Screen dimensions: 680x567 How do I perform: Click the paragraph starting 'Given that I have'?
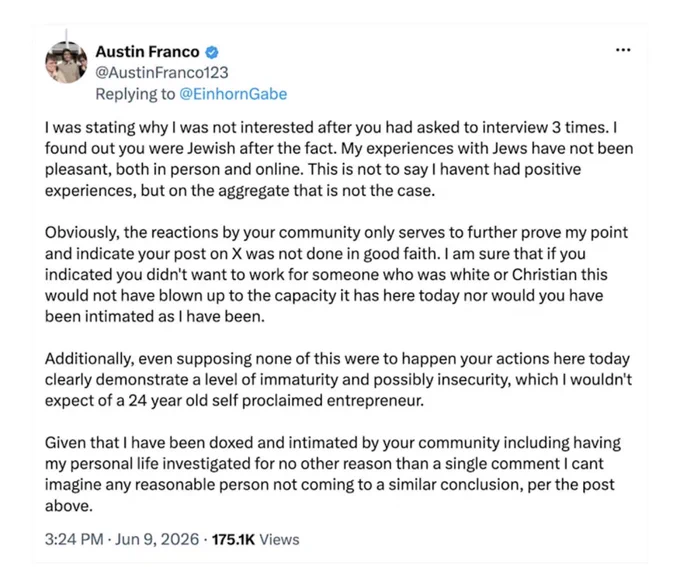pos(333,474)
